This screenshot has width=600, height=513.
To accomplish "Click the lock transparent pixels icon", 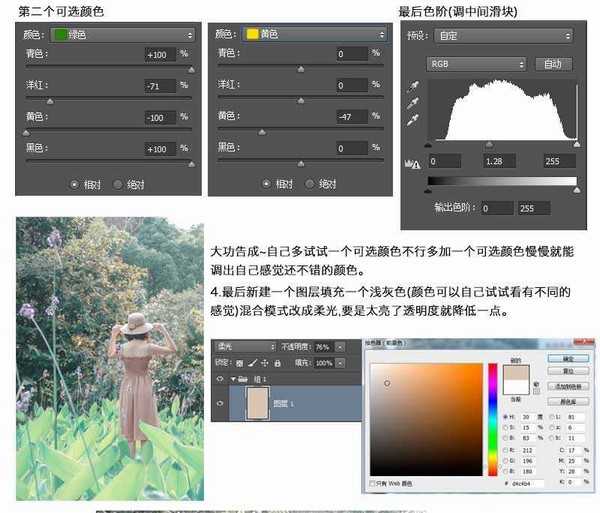I will coord(241,361).
